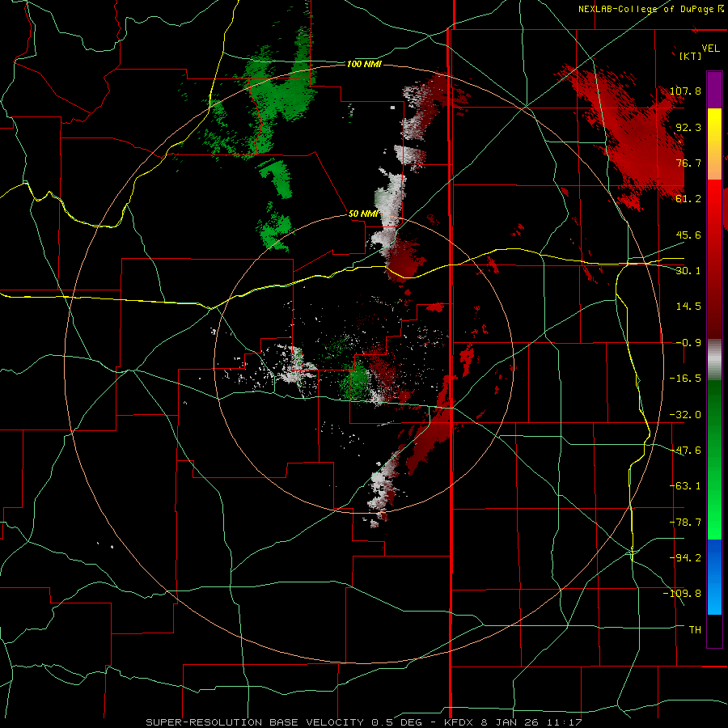The height and width of the screenshot is (728, 728).
Task: Click the TH legend label
Action: (695, 630)
